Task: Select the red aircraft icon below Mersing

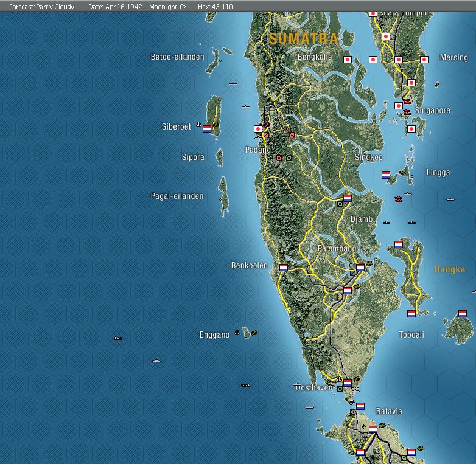Action: [437, 84]
